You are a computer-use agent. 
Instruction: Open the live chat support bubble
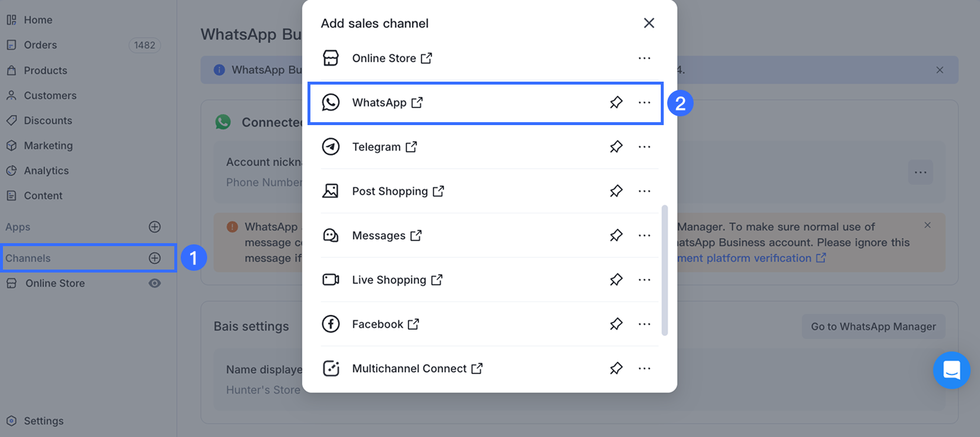pos(951,370)
